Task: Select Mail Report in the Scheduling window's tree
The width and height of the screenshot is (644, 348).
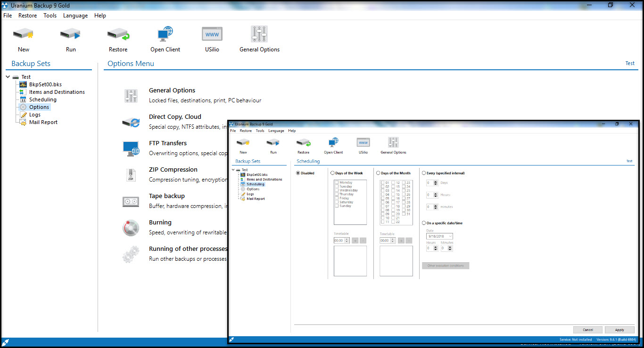Action: click(x=256, y=199)
